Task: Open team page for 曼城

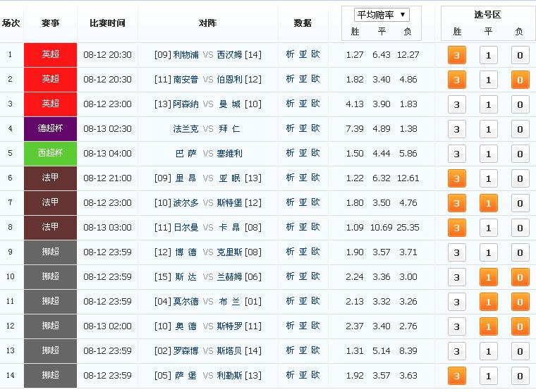Action: [229, 104]
